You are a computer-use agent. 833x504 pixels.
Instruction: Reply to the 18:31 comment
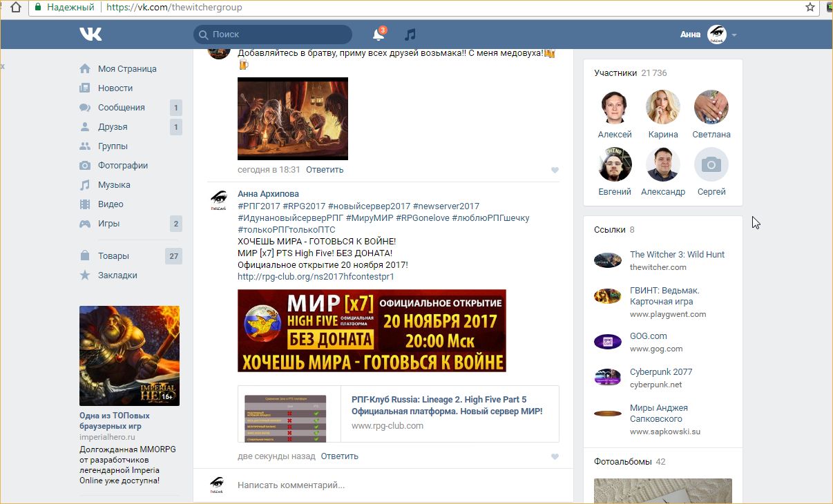coord(325,170)
